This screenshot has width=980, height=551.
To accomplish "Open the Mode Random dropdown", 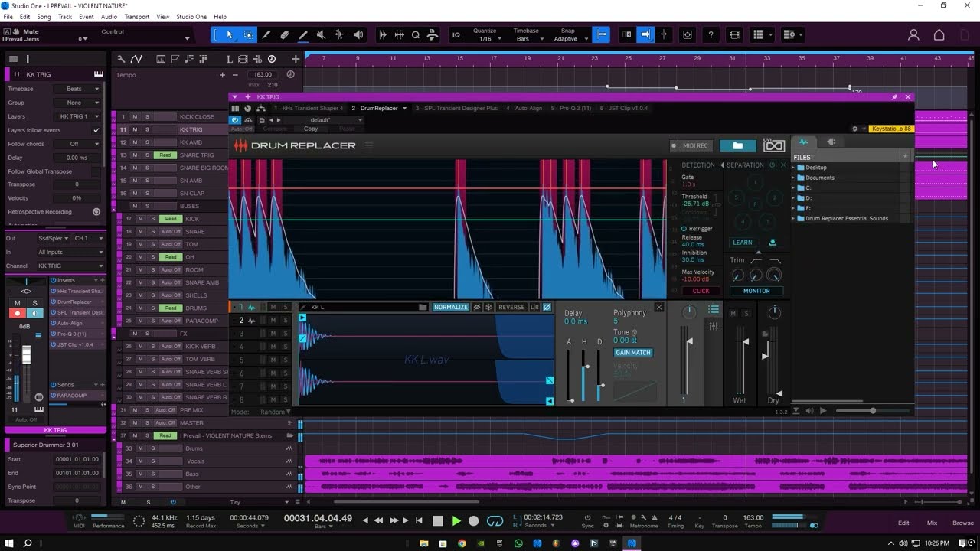I will [276, 412].
